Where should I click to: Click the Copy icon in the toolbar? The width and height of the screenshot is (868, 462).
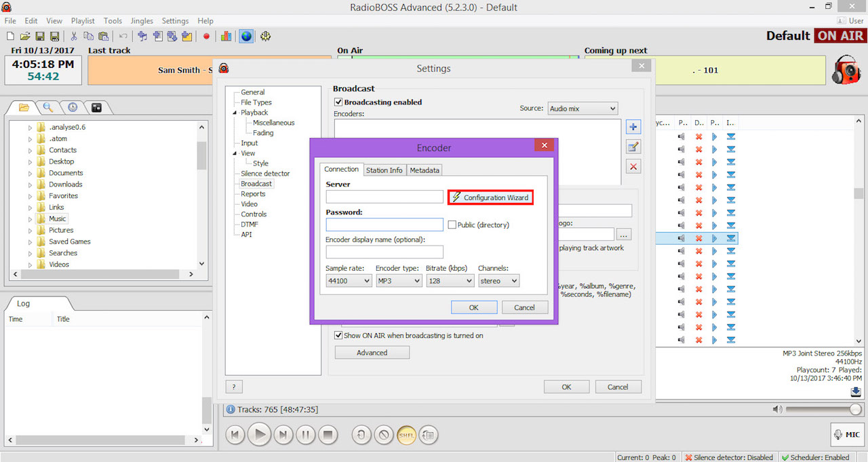tap(88, 36)
